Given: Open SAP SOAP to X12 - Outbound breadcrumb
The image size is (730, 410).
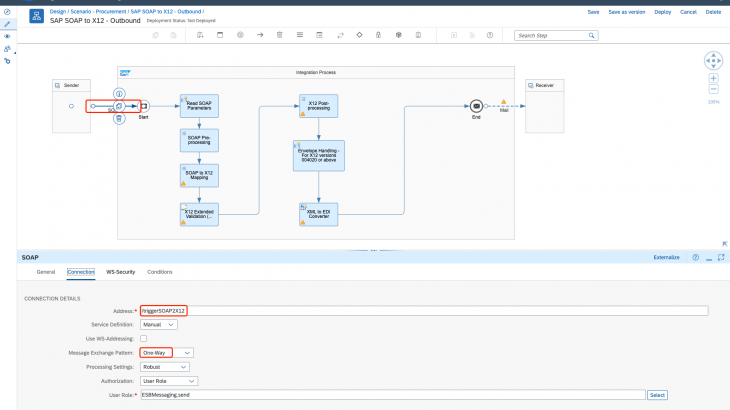Looking at the screenshot, I should [166, 12].
